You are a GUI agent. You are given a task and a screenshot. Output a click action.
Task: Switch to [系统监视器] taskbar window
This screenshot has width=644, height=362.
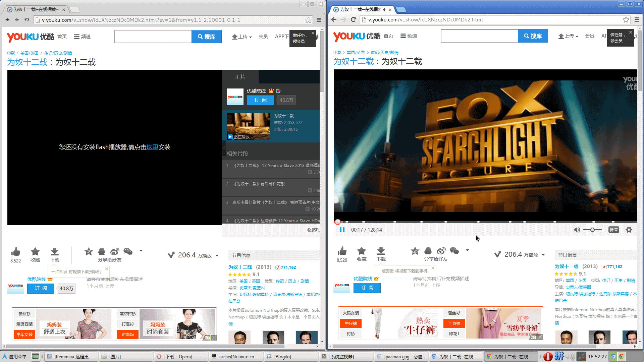pyautogui.click(x=346, y=357)
